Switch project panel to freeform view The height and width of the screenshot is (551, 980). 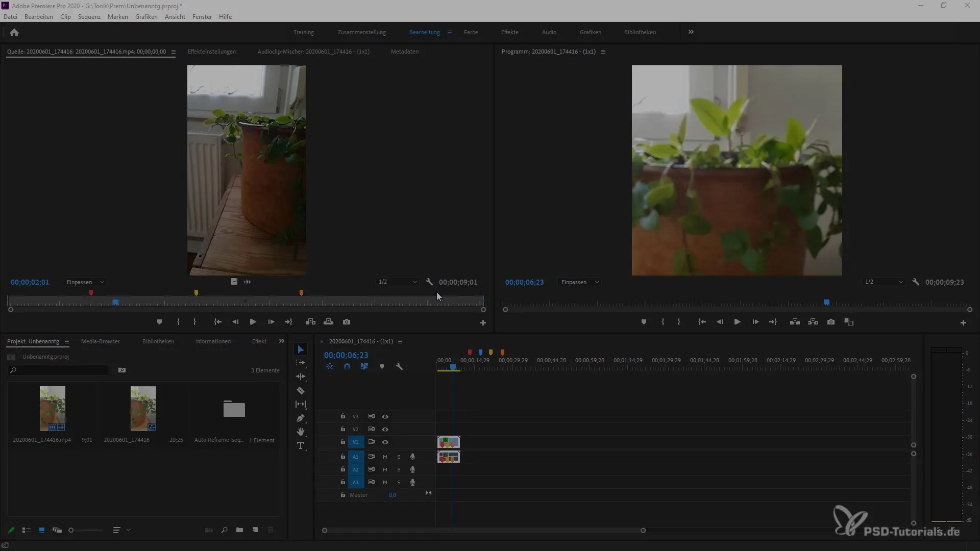point(57,530)
